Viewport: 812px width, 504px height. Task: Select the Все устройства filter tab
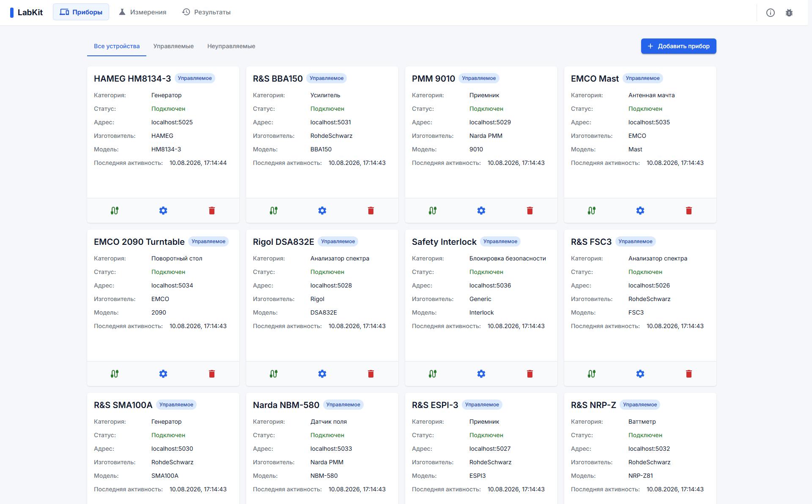point(117,46)
